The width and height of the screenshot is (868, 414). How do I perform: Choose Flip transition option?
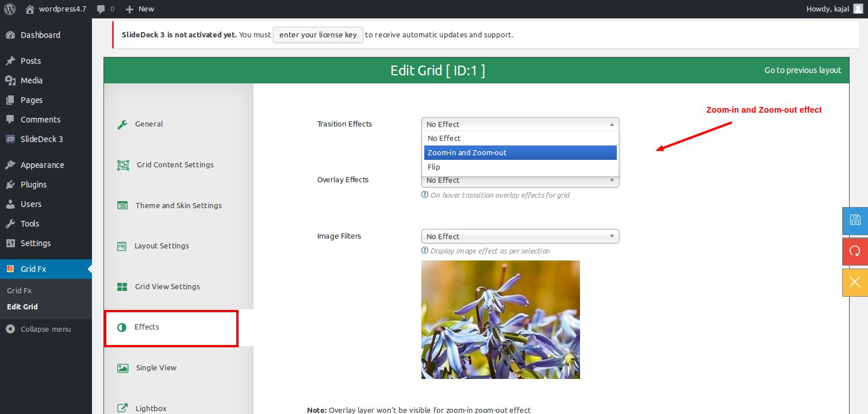(x=520, y=167)
